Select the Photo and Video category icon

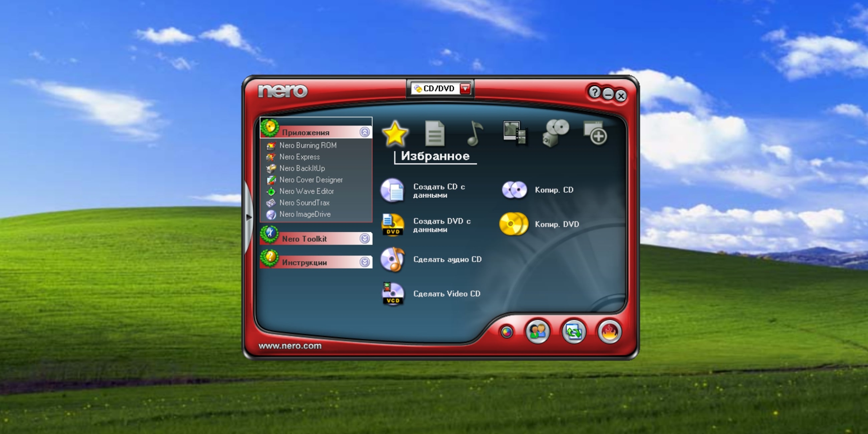pyautogui.click(x=515, y=133)
